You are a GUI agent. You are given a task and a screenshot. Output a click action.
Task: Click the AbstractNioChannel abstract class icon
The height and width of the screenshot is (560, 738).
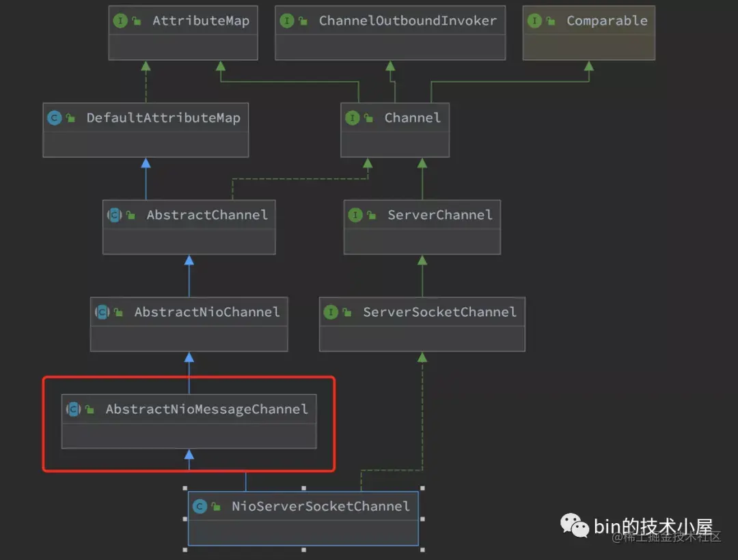click(x=102, y=311)
